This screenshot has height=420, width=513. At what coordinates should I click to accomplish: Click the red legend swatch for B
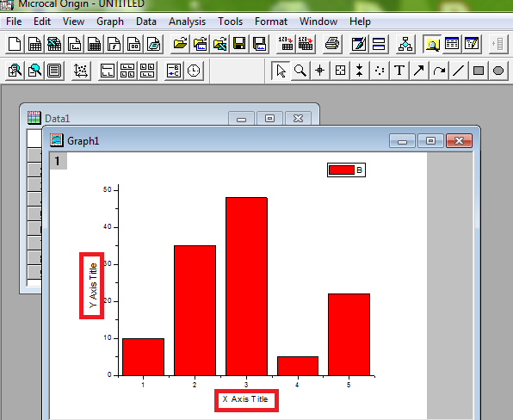[x=342, y=170]
